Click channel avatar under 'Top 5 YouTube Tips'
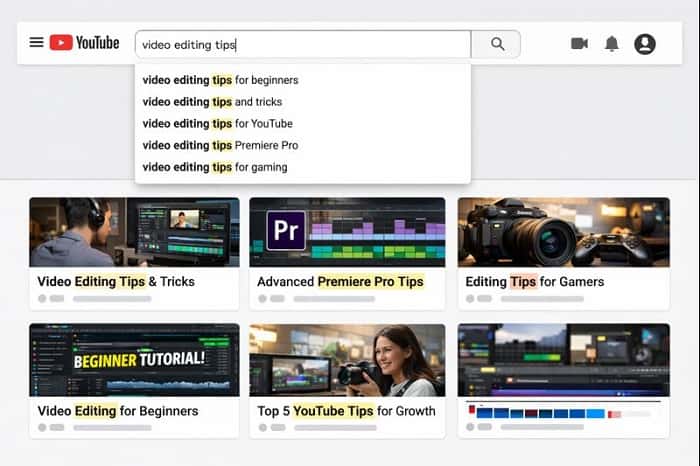The width and height of the screenshot is (700, 466). coord(262,427)
